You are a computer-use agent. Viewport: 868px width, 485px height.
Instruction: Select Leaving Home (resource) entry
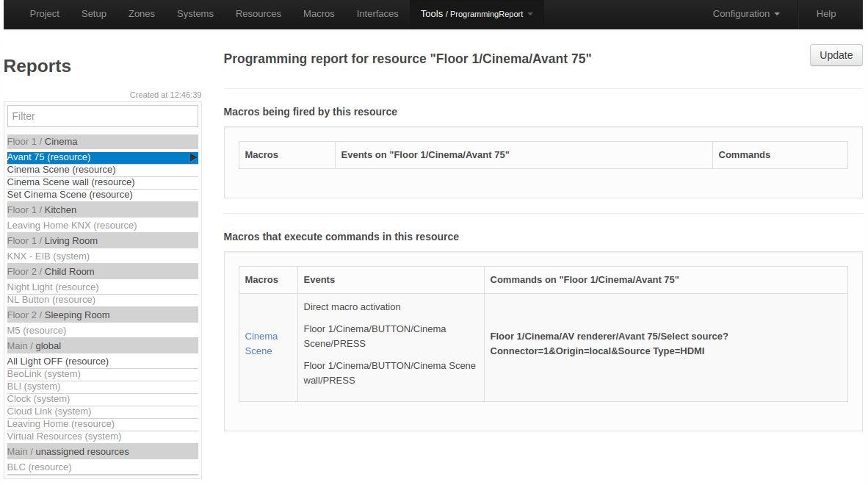tap(102, 423)
